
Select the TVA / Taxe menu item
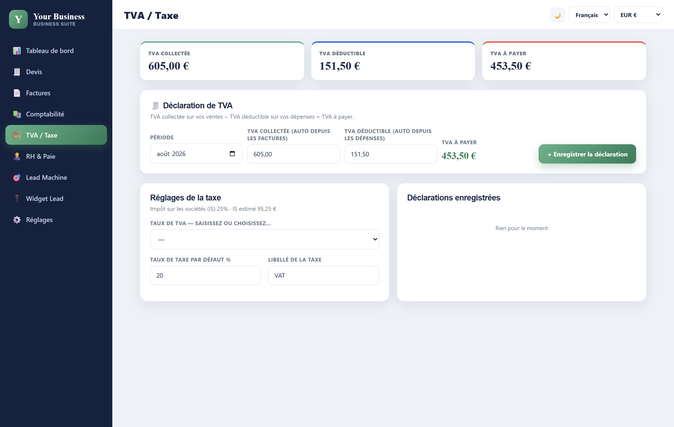56,135
